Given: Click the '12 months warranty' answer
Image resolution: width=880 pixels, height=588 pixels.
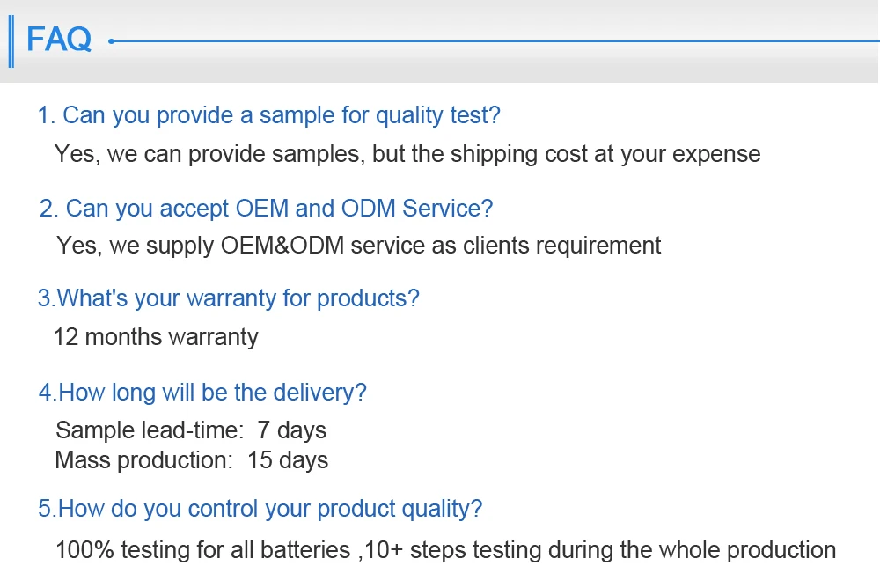Looking at the screenshot, I should pos(156,336).
